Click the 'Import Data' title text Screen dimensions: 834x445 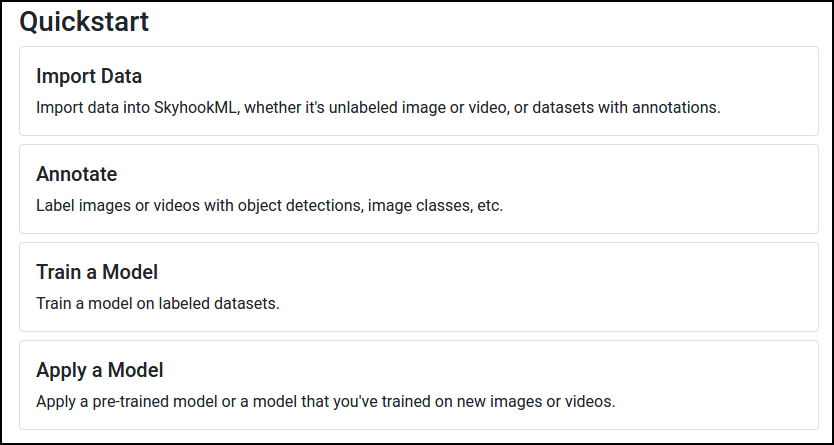pos(89,76)
